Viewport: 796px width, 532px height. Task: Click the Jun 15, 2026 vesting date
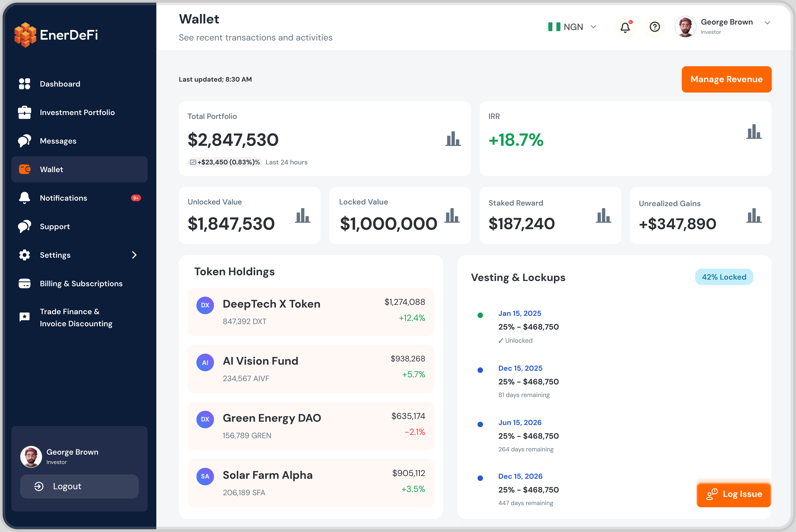pos(520,422)
